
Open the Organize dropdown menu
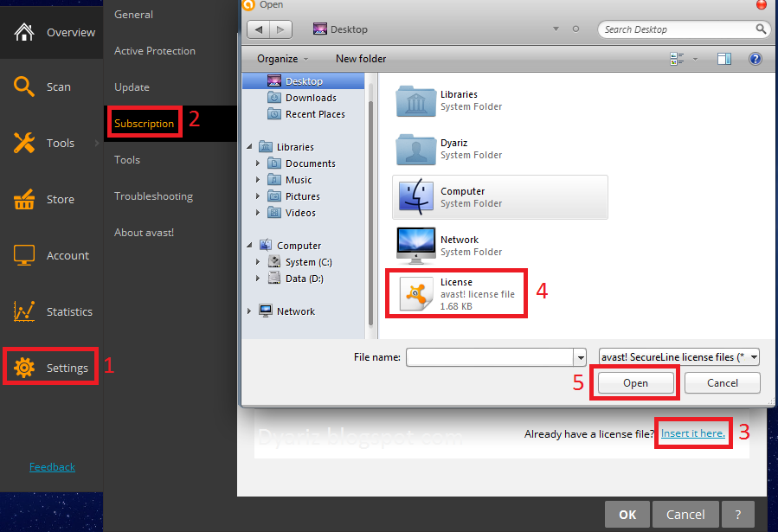tap(279, 59)
